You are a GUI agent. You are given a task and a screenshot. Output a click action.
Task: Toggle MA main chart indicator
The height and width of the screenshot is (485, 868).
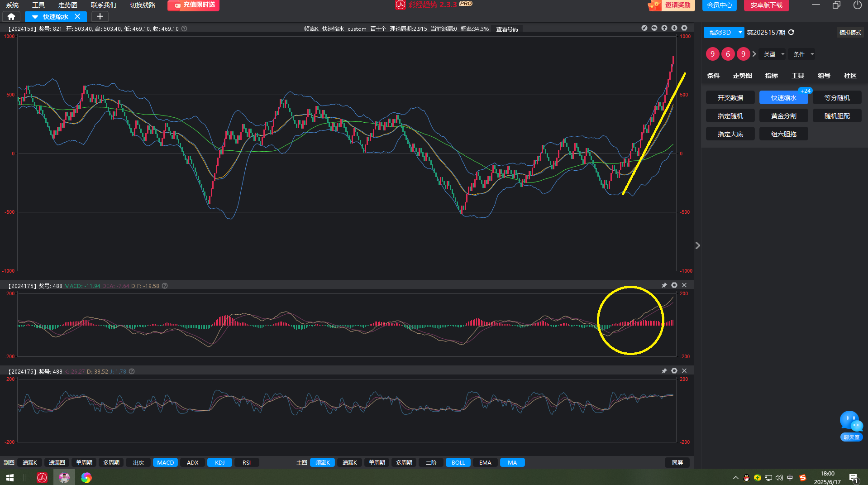(x=512, y=462)
